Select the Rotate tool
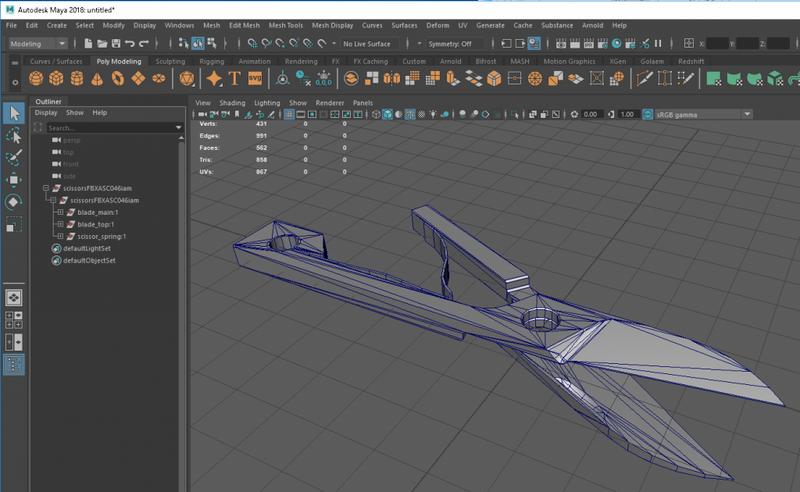800x492 pixels. pyautogui.click(x=14, y=202)
